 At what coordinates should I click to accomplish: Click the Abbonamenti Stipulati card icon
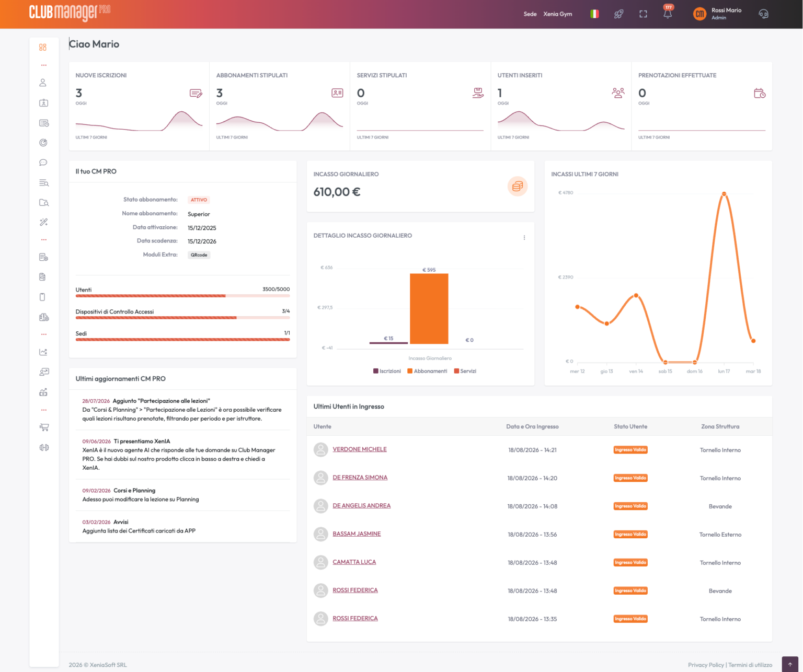337,93
